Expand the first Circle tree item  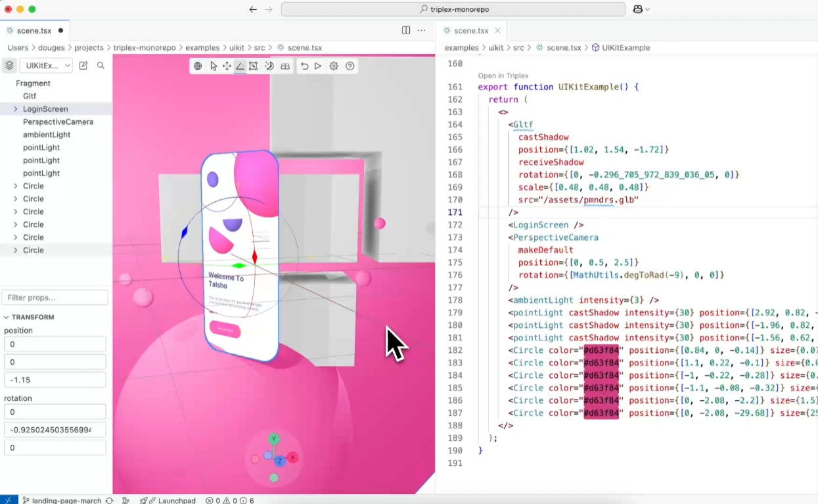tap(16, 186)
